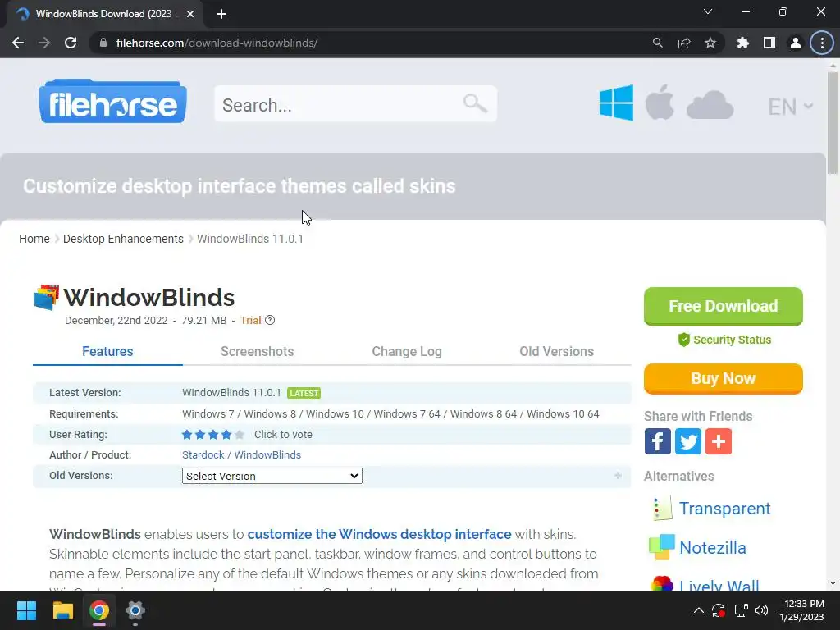The height and width of the screenshot is (630, 840).
Task: Click the orange Buy Now button
Action: [724, 379]
